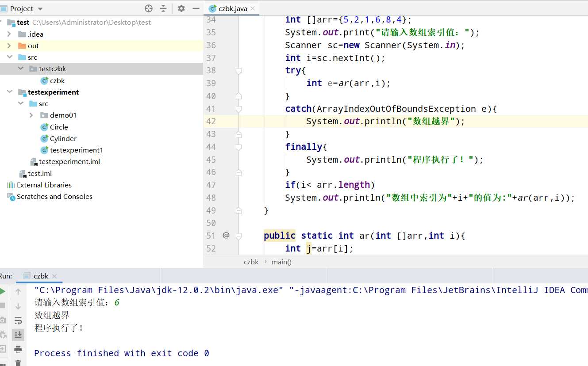Image resolution: width=588 pixels, height=366 pixels.
Task: Click the camera dump threads icon
Action: [x=2, y=320]
